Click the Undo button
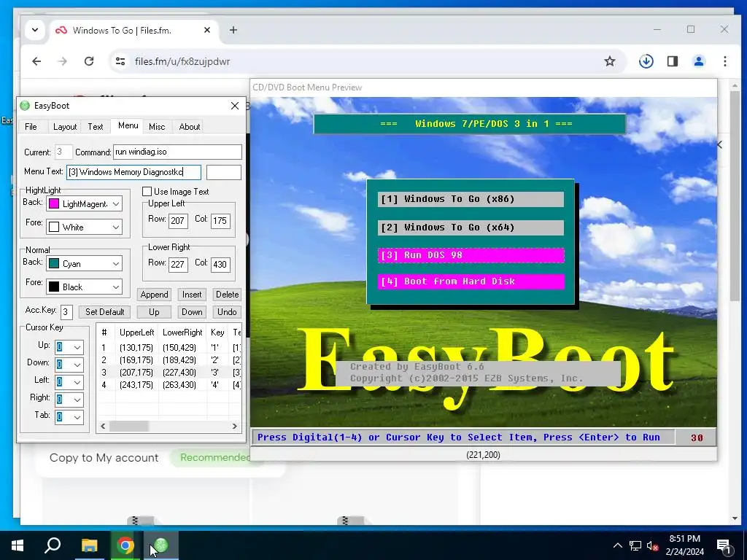 [228, 312]
